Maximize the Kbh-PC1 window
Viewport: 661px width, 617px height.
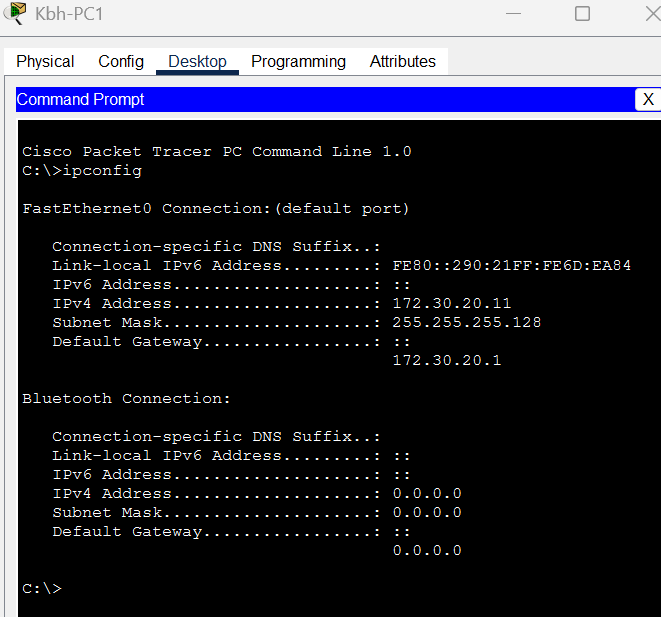coord(582,13)
